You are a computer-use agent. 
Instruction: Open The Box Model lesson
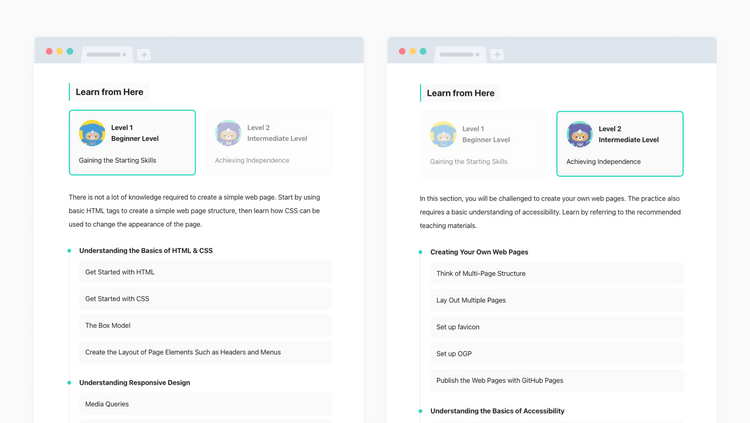click(x=206, y=325)
